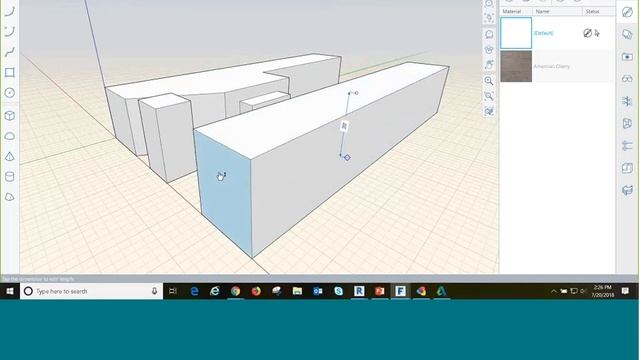Open the Scenes camera palette
Image resolution: width=640 pixels, height=360 pixels.
[x=627, y=57]
